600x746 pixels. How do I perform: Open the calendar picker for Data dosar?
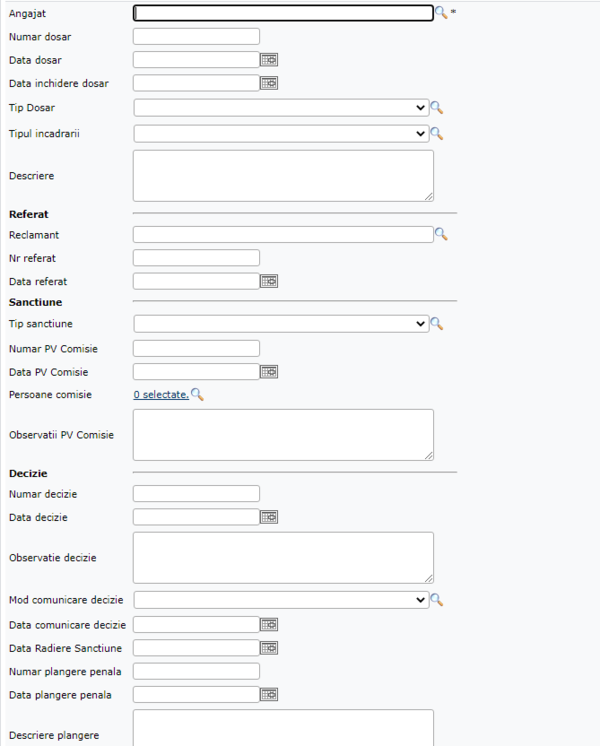click(x=269, y=60)
